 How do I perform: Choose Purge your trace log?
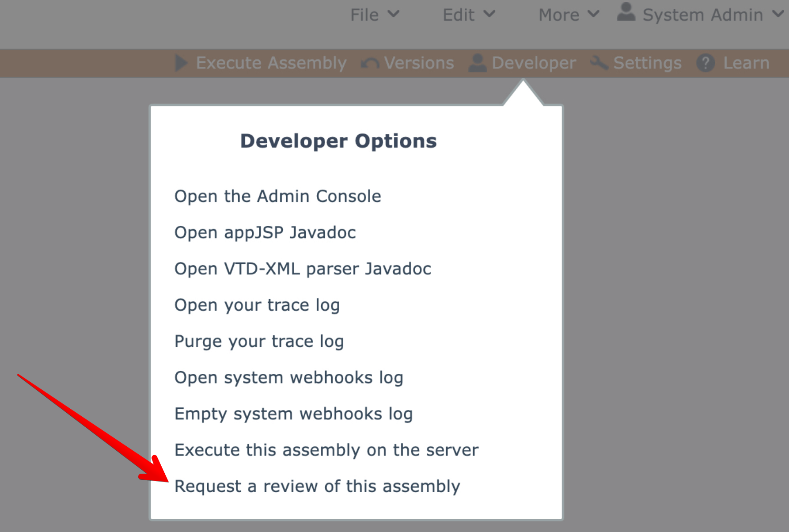click(259, 341)
